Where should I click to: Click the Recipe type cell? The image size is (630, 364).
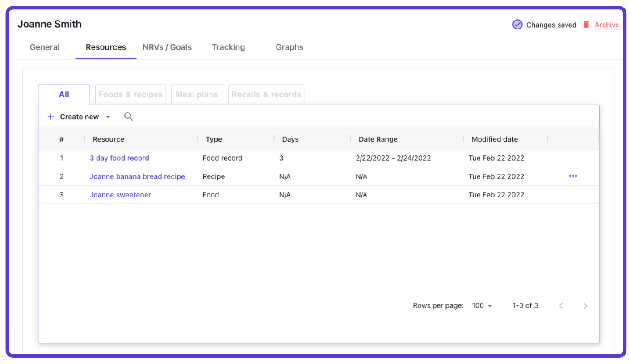pyautogui.click(x=214, y=176)
